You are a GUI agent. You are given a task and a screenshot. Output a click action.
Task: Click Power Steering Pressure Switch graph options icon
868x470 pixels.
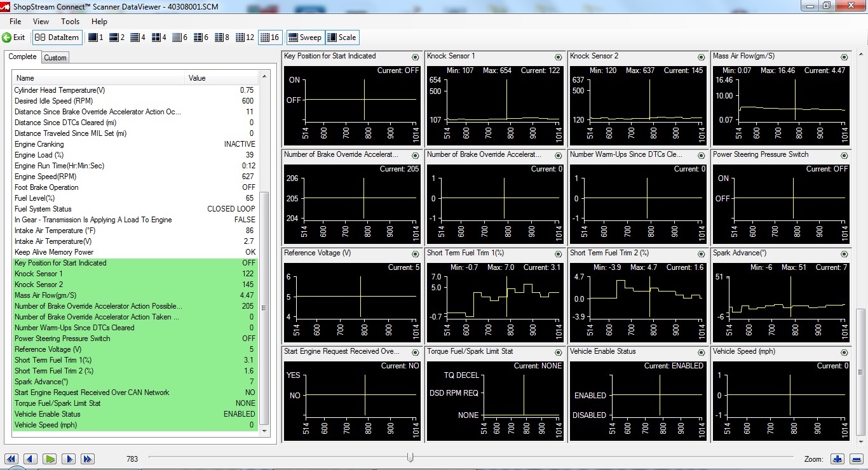[844, 156]
